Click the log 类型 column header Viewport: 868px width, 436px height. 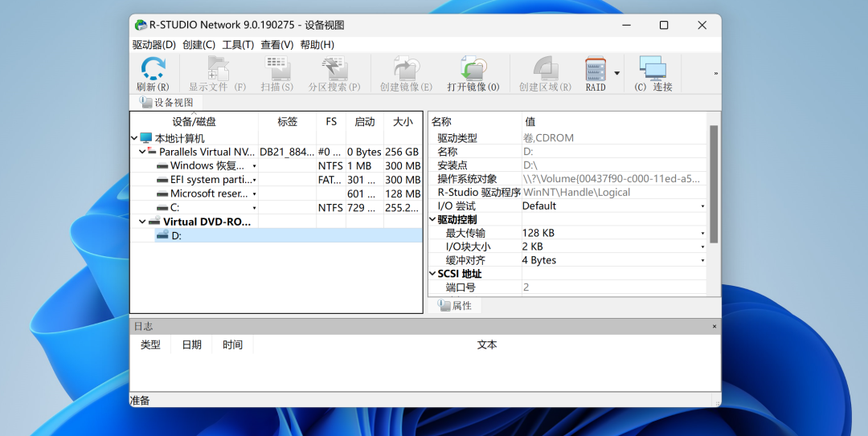[x=150, y=344]
